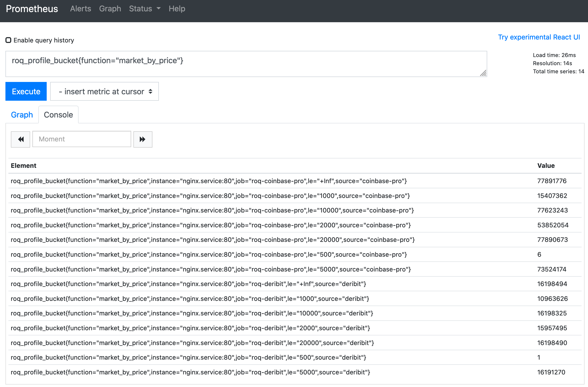
Task: Click the rewind moment double-arrow icon
Action: tap(21, 139)
